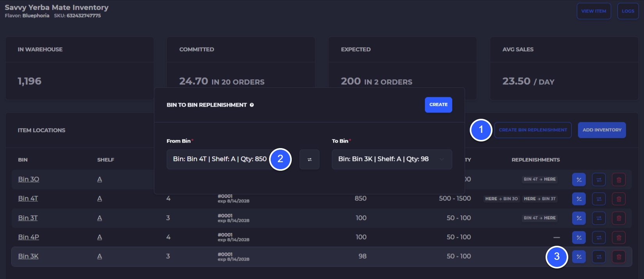
Task: Open the View Item page
Action: (x=594, y=11)
